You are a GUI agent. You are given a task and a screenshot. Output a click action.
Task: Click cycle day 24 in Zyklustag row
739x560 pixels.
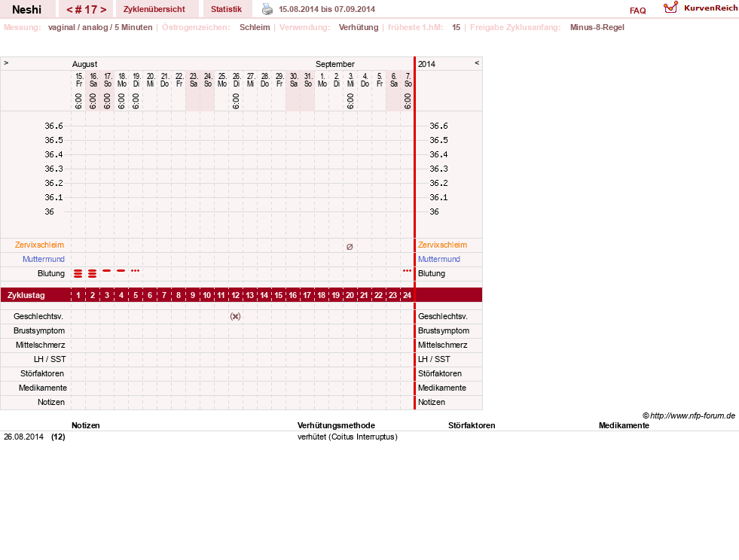pyautogui.click(x=408, y=295)
